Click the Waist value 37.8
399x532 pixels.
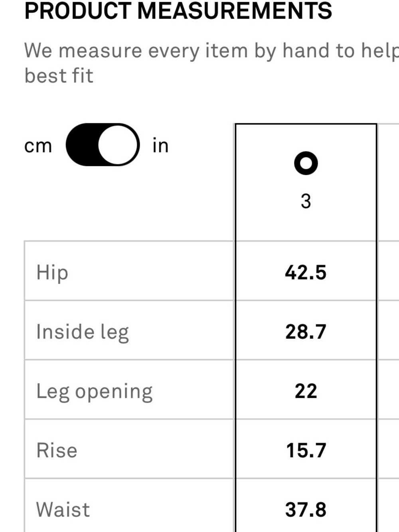click(x=306, y=510)
